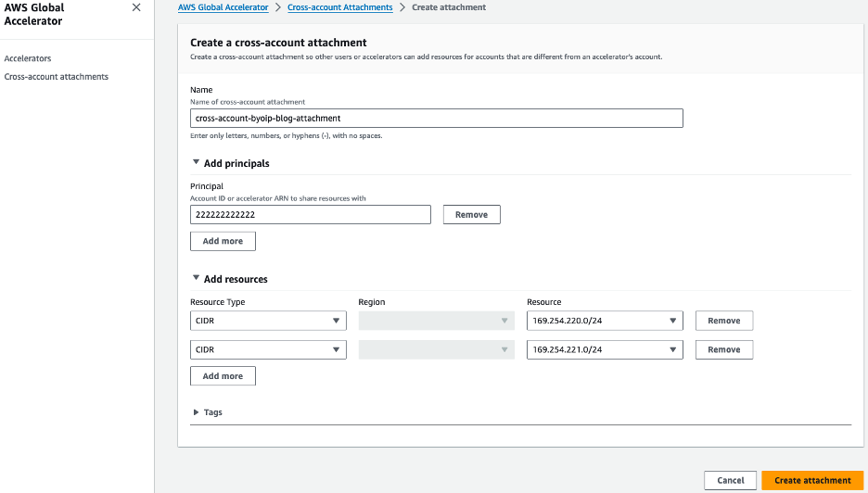
Task: Click the 'AWS Global Accelerator' sidebar title
Action: point(34,15)
